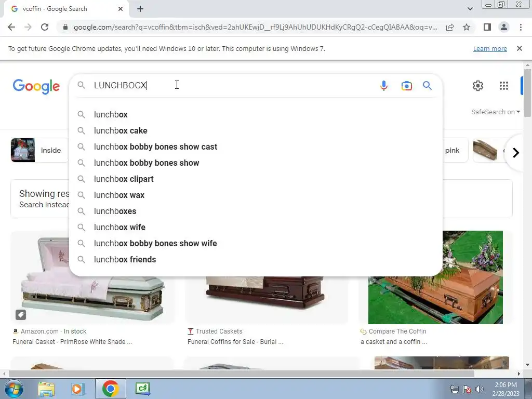
Task: Open 'a casket and a coffin' title
Action: click(x=394, y=342)
